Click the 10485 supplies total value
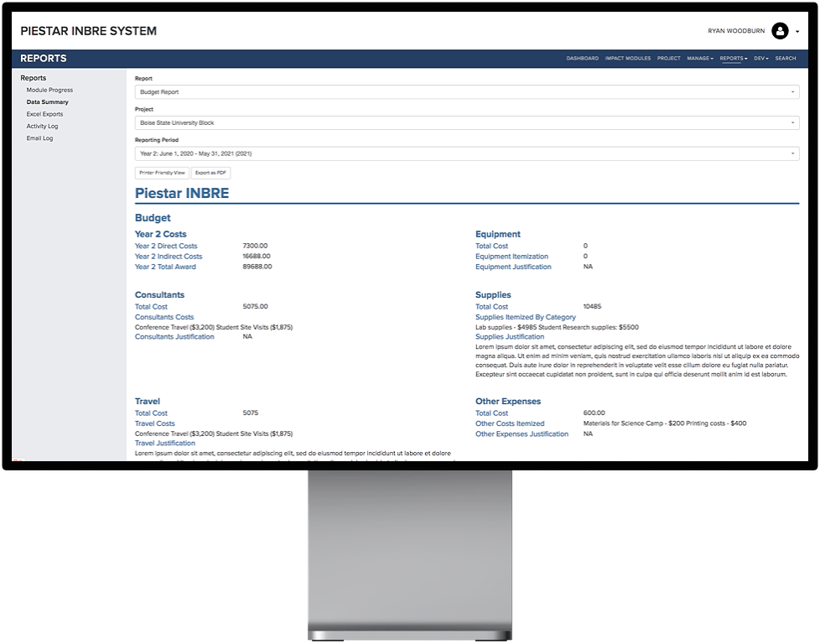 point(592,307)
